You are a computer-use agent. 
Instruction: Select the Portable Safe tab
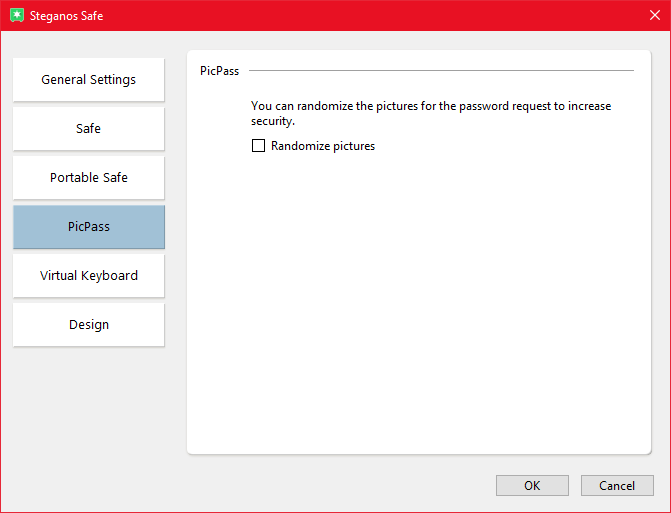89,178
